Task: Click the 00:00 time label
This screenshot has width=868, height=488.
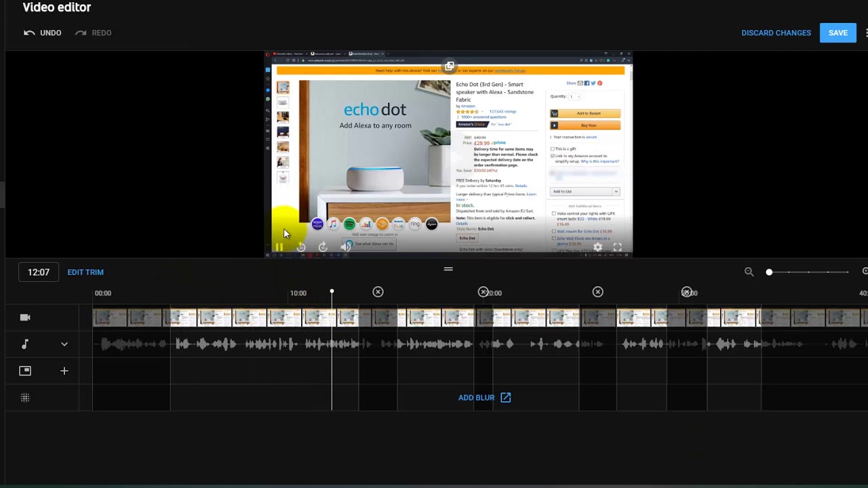Action: [103, 293]
